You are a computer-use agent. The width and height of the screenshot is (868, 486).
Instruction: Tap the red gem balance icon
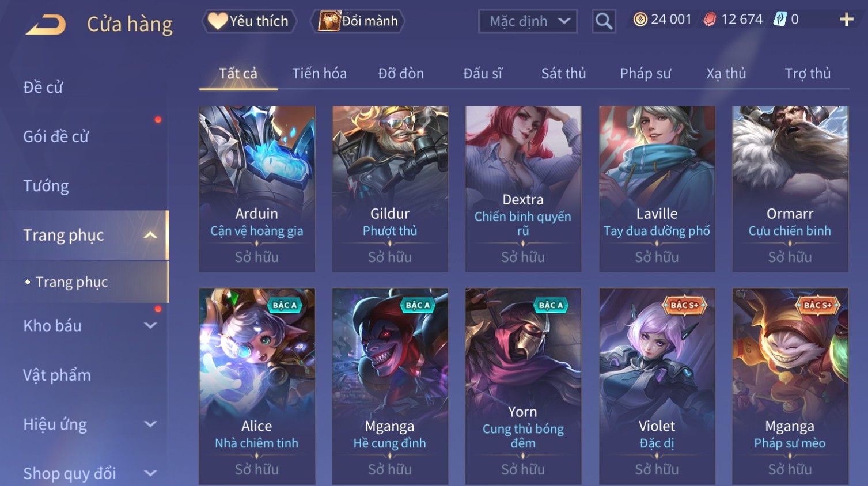pos(710,20)
